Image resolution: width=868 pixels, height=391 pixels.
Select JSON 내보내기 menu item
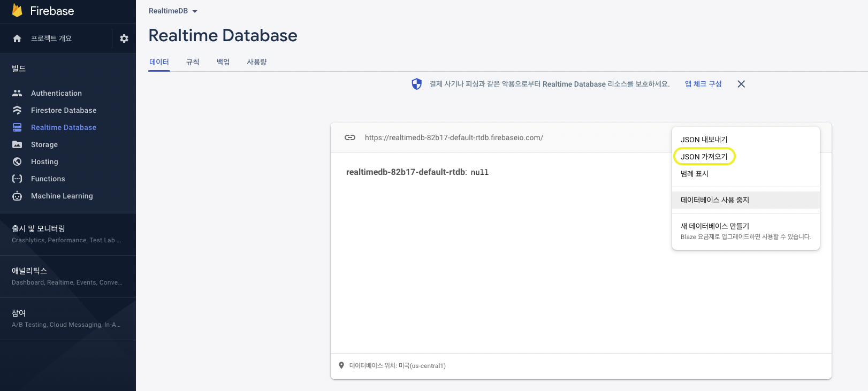pos(746,140)
